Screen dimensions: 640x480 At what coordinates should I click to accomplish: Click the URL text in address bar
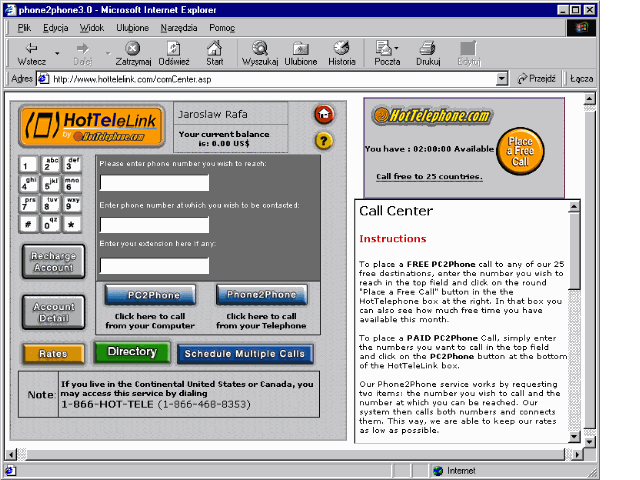[x=132, y=79]
